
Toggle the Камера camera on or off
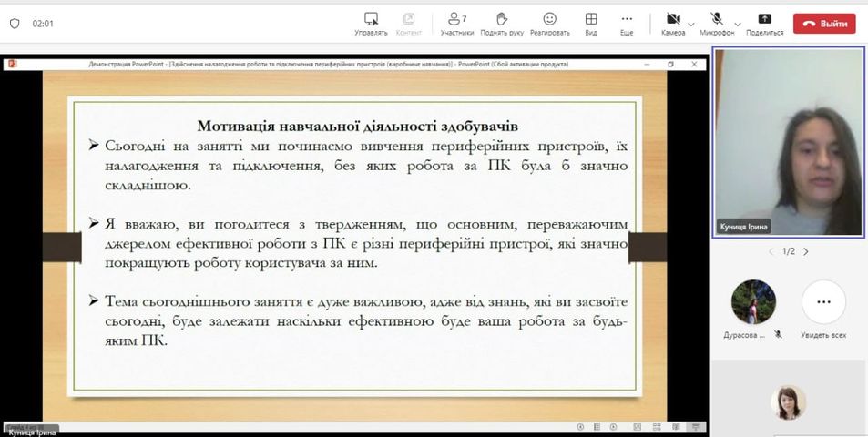[x=673, y=25]
